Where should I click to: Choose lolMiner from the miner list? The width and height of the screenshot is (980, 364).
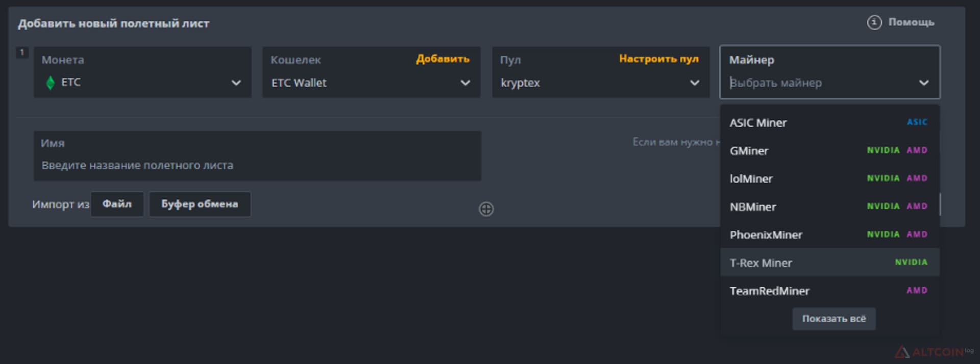click(x=829, y=179)
